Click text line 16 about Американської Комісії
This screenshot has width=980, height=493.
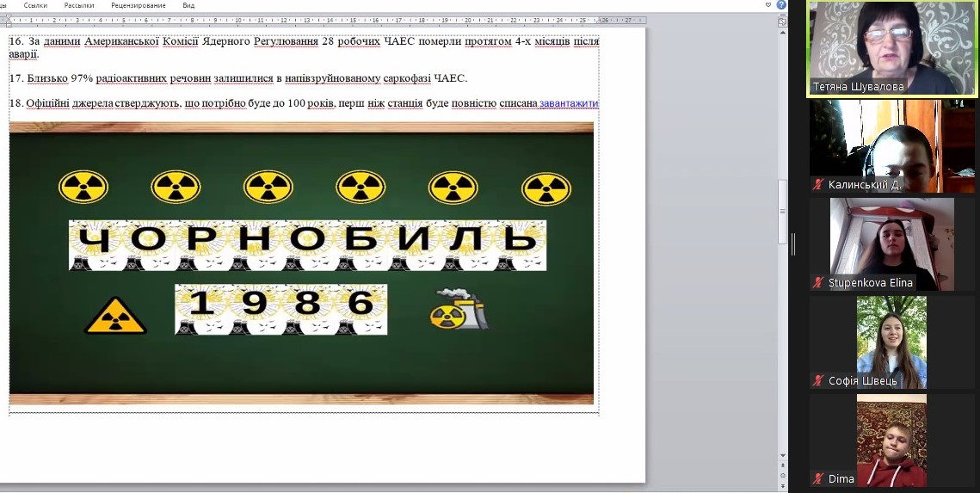pyautogui.click(x=304, y=47)
